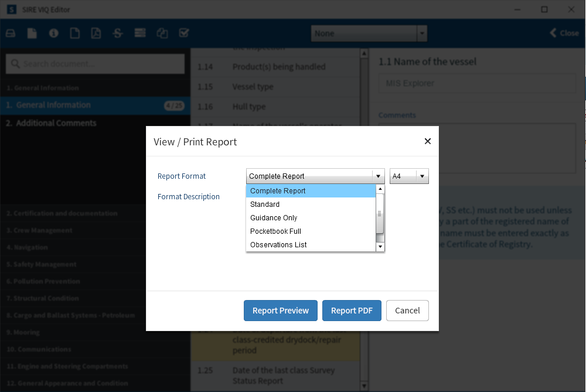Click the Report PDF button
586x392 pixels.
coord(352,311)
